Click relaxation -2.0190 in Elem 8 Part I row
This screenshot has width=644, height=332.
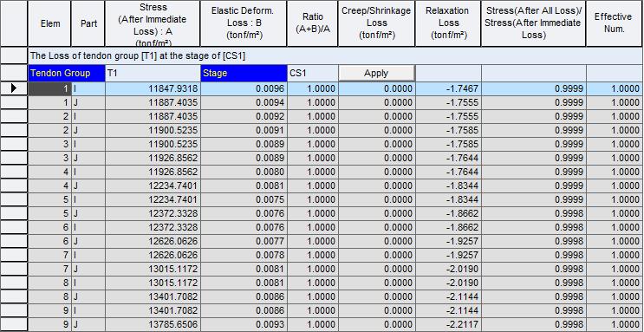pyautogui.click(x=448, y=283)
